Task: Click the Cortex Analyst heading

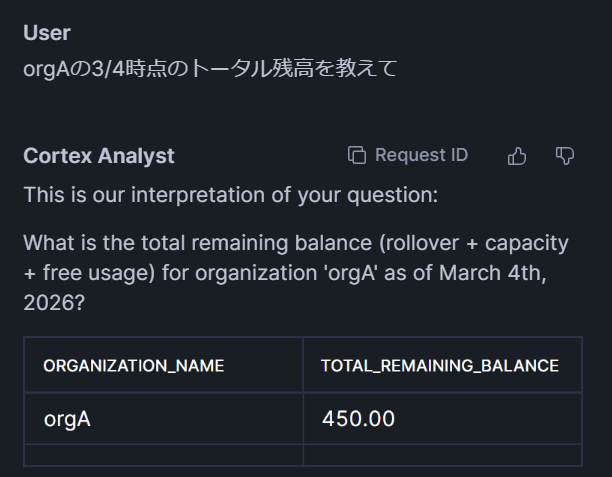Action: 99,156
